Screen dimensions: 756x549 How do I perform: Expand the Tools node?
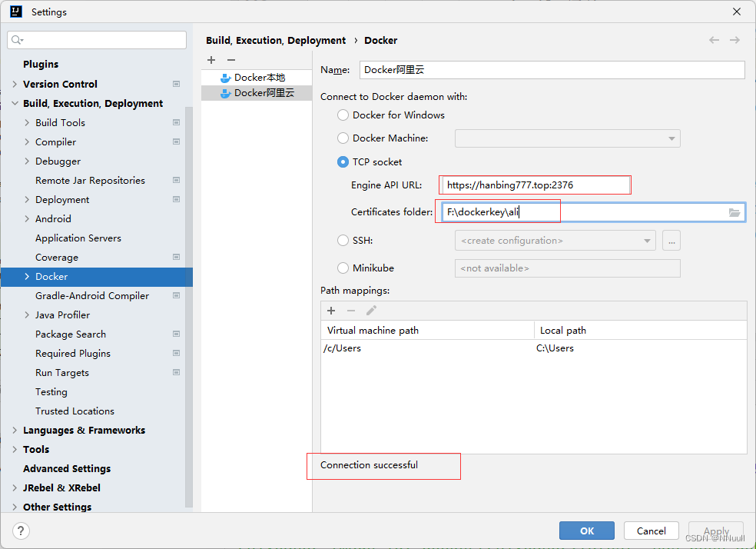(x=15, y=450)
